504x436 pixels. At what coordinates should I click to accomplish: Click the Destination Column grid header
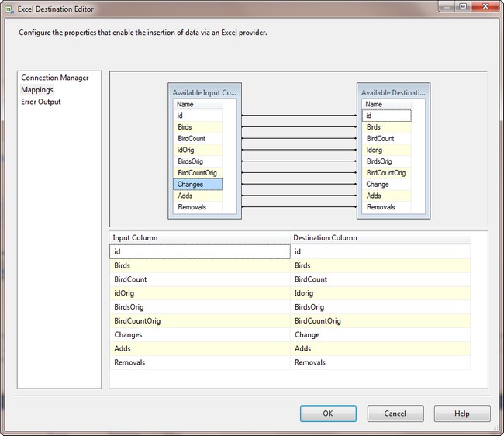381,238
